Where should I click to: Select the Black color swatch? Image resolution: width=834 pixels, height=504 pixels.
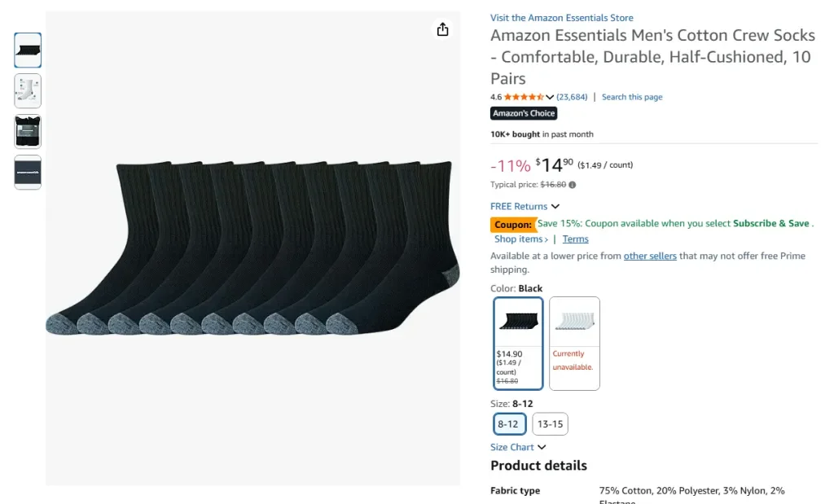[x=519, y=343]
